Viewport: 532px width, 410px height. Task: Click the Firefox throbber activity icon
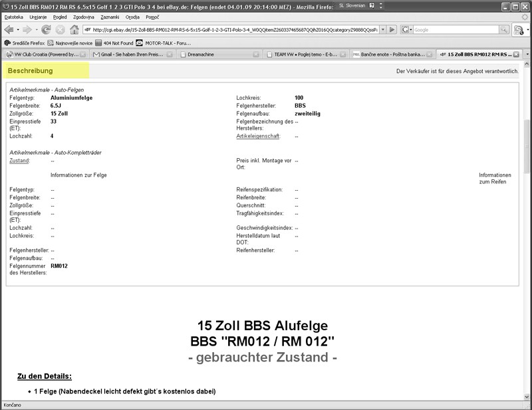525,17
